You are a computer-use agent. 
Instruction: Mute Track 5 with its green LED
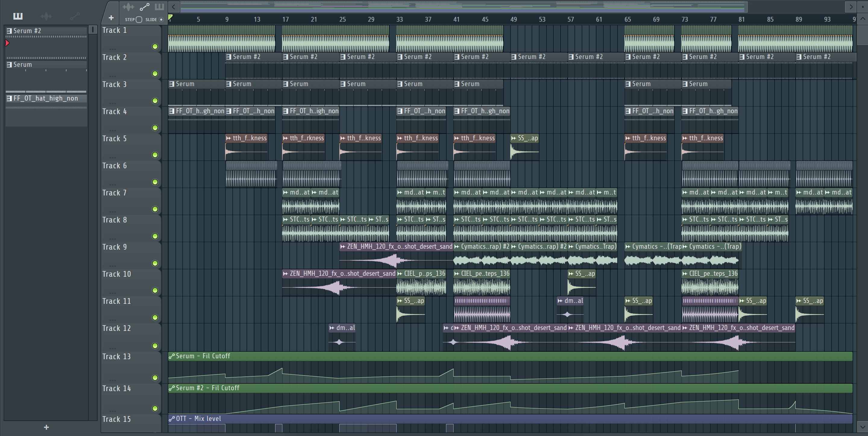(155, 155)
